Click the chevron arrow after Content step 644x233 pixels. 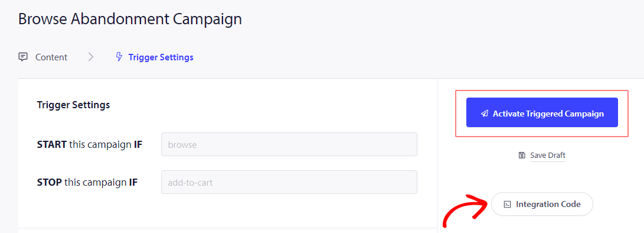tap(91, 57)
